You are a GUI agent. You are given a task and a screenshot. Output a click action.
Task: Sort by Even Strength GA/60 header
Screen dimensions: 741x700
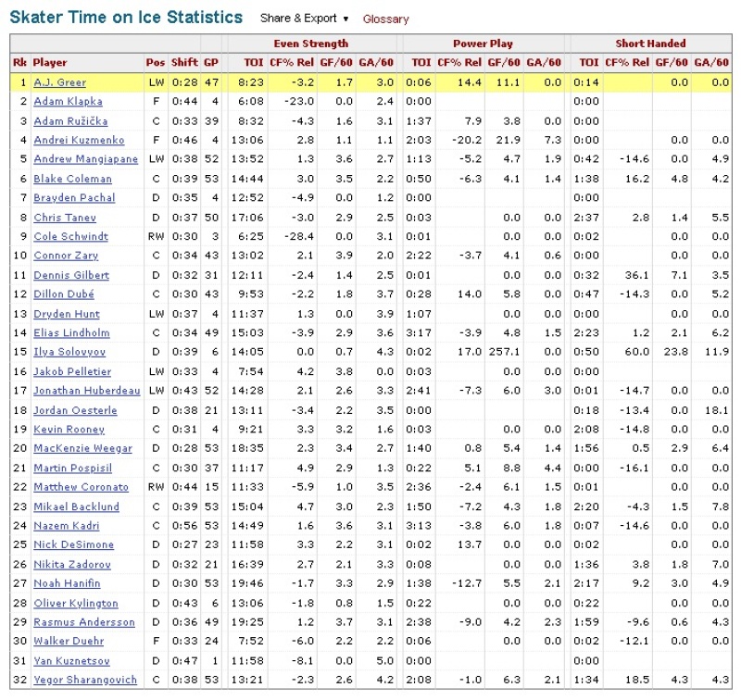tap(376, 62)
